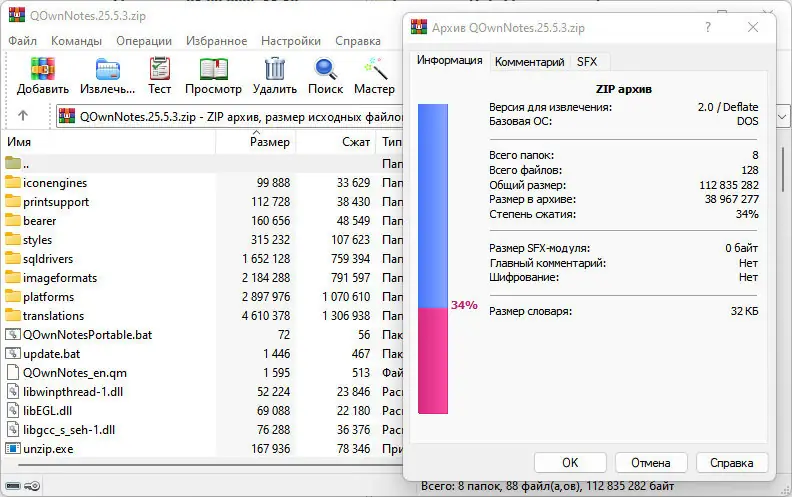The height and width of the screenshot is (497, 792).
Task: Open the Файл menu
Action: [x=22, y=41]
